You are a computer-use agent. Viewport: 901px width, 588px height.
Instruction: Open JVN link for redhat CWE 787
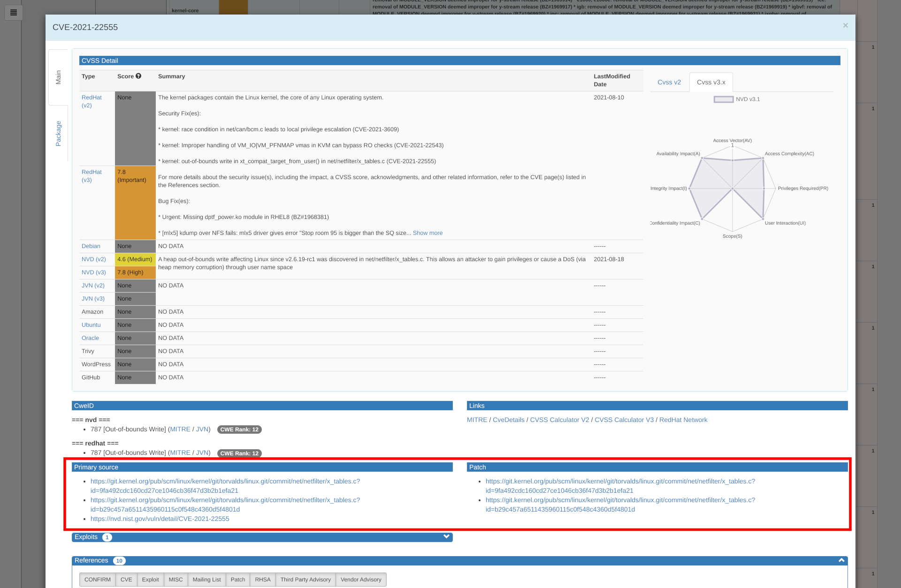click(x=202, y=453)
